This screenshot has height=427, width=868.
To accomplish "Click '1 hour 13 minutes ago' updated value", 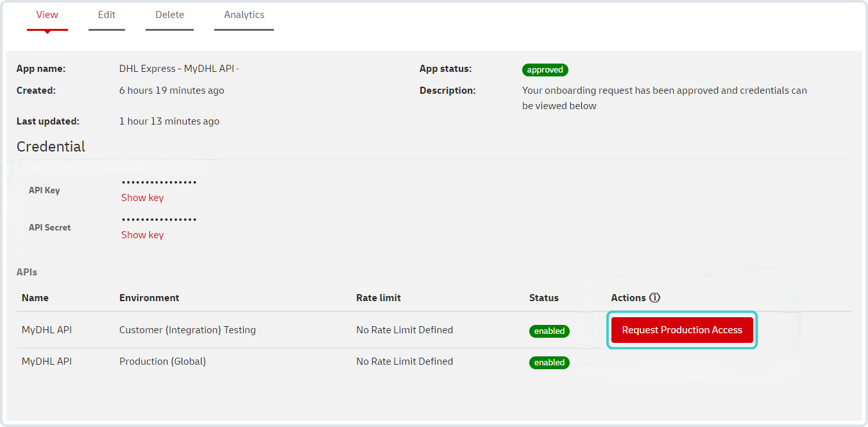I will tap(169, 121).
